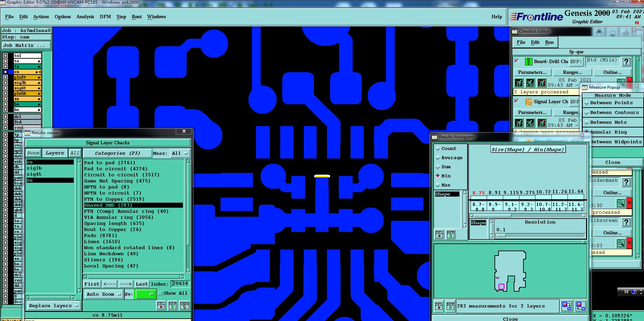Open File menu in main window

point(9,17)
